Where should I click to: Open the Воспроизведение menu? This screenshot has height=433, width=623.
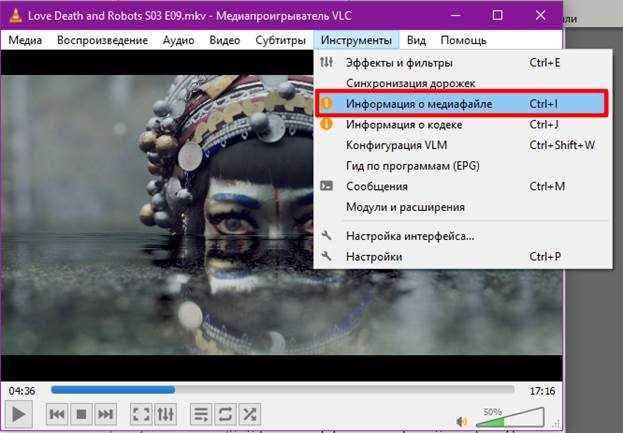103,40
